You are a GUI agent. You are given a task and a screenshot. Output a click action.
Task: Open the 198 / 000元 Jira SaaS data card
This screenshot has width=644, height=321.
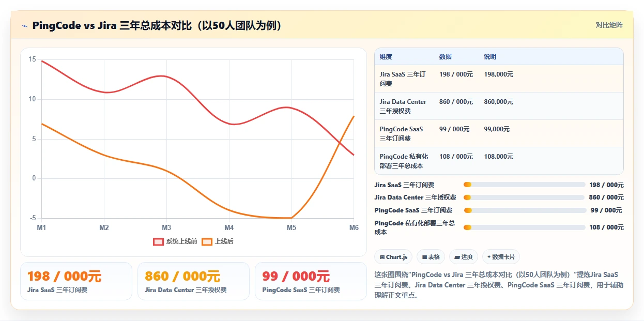76,281
